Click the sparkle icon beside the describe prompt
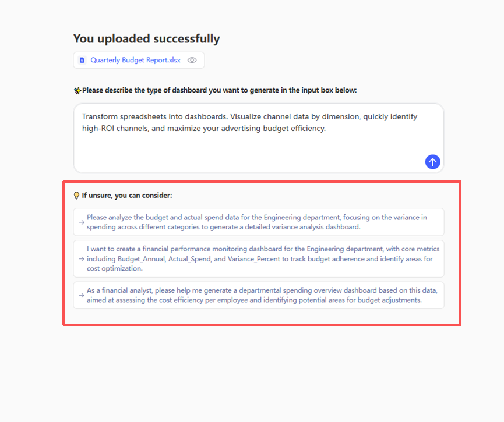Image resolution: width=504 pixels, height=422 pixels. coord(77,90)
